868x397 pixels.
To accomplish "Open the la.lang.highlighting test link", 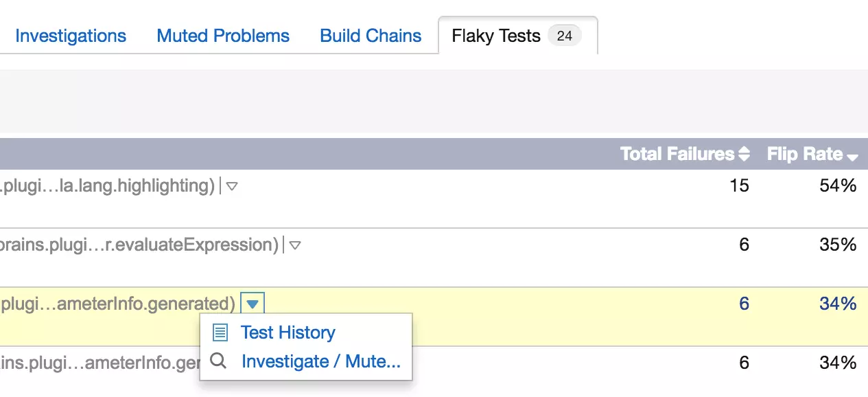I will [x=108, y=185].
